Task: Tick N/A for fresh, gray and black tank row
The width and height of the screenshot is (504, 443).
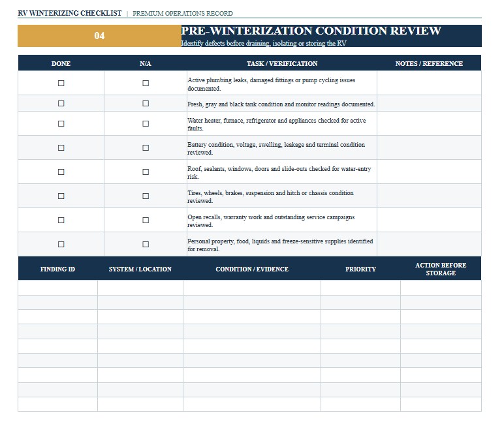Action: click(x=146, y=104)
